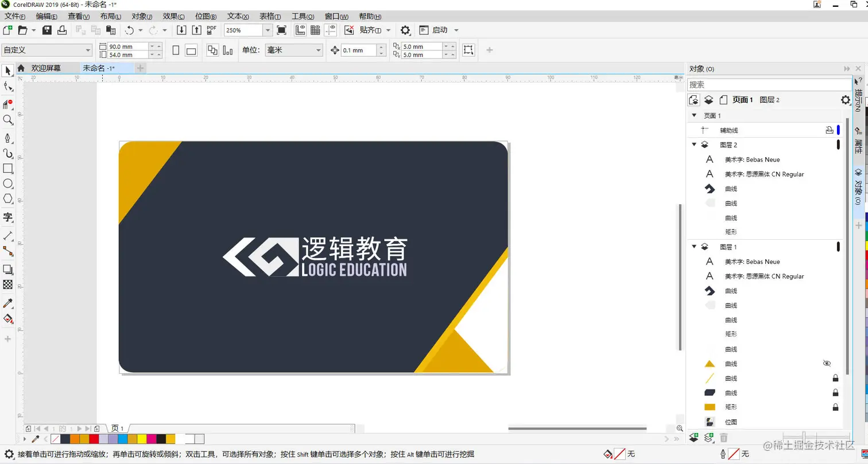Select the Color Eyedropper tool
868x464 pixels.
(x=8, y=302)
